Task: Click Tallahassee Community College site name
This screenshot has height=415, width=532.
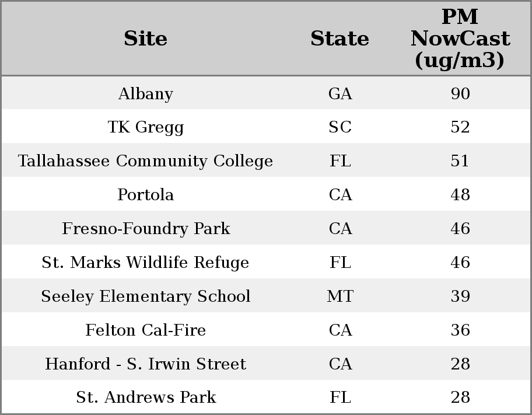Action: tap(146, 161)
